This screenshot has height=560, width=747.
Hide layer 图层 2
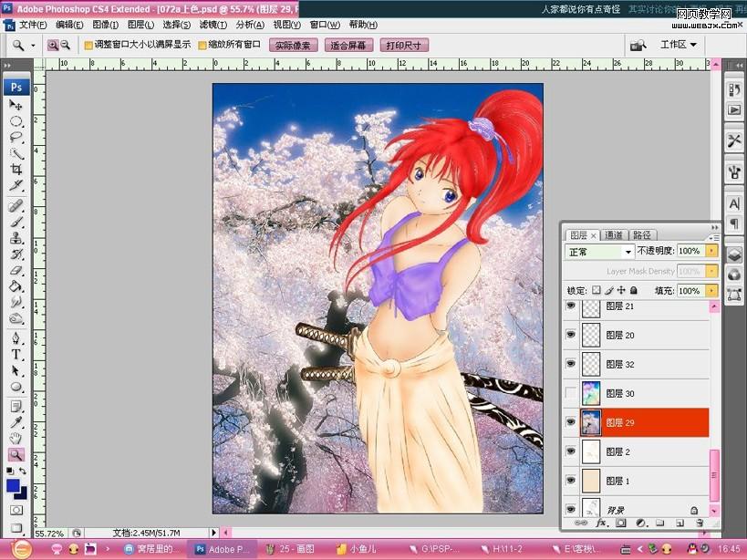(x=571, y=451)
